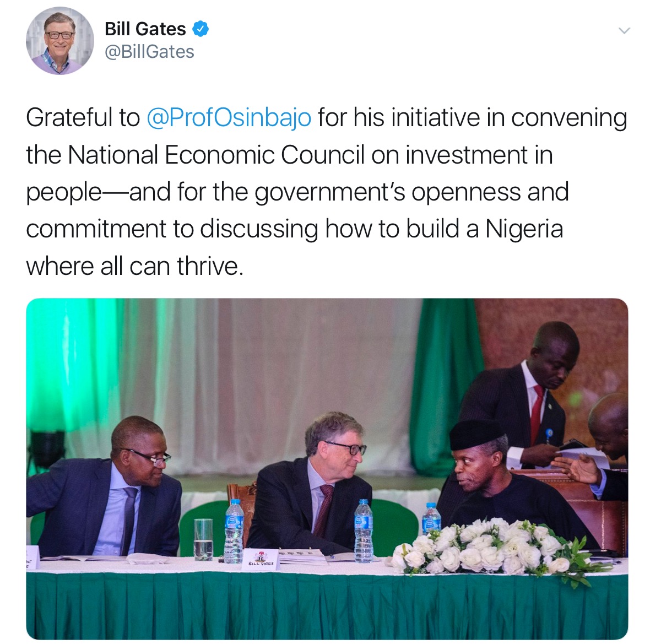
Task: Click the glass of water in photo
Action: pyautogui.click(x=203, y=539)
